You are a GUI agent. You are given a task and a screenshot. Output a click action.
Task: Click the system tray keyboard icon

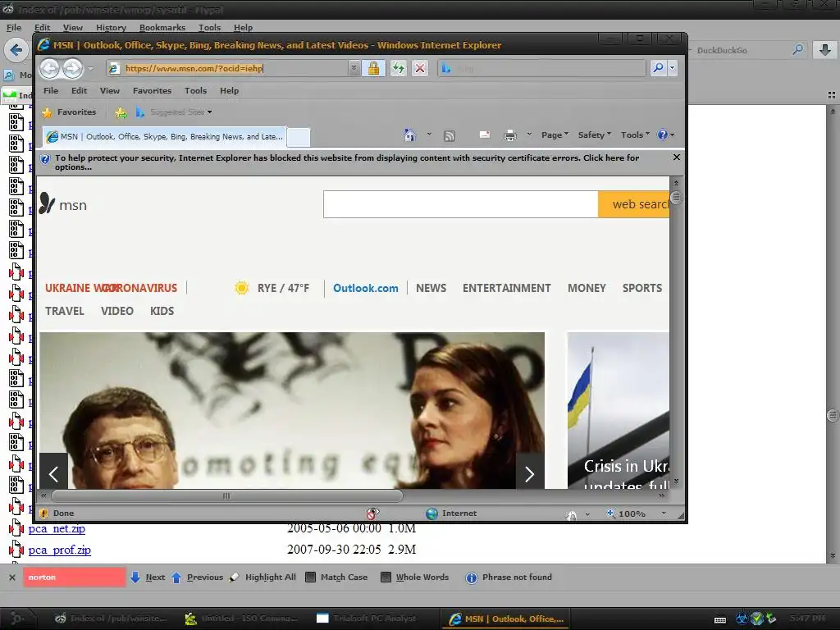tap(720, 619)
